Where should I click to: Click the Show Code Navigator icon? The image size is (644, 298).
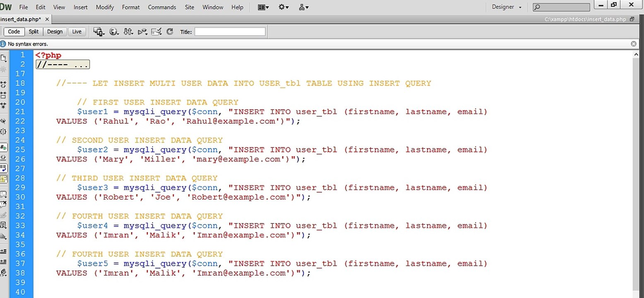pyautogui.click(x=3, y=69)
